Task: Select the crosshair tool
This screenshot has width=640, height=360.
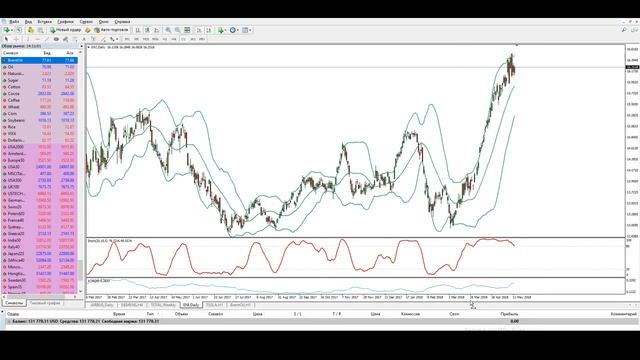Action: click(16, 39)
